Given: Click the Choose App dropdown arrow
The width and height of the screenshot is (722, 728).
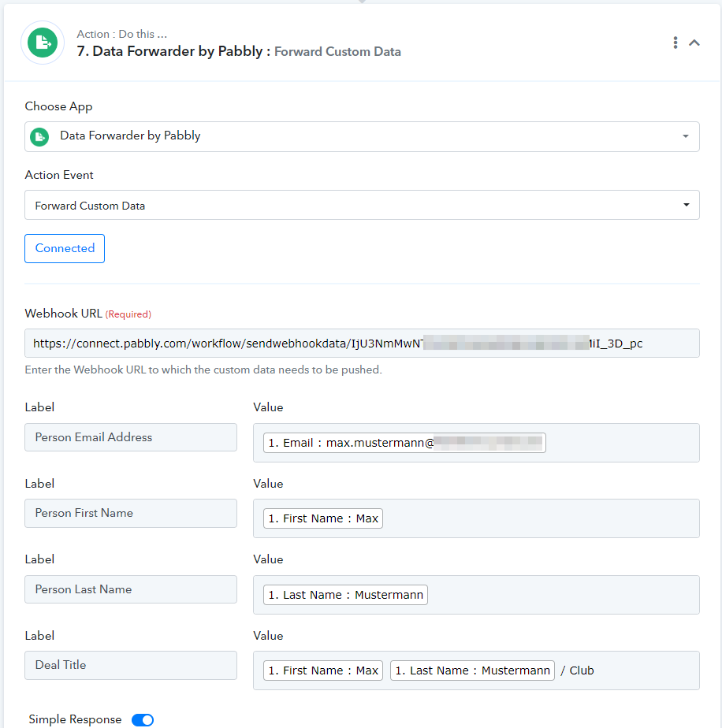Looking at the screenshot, I should (x=685, y=136).
